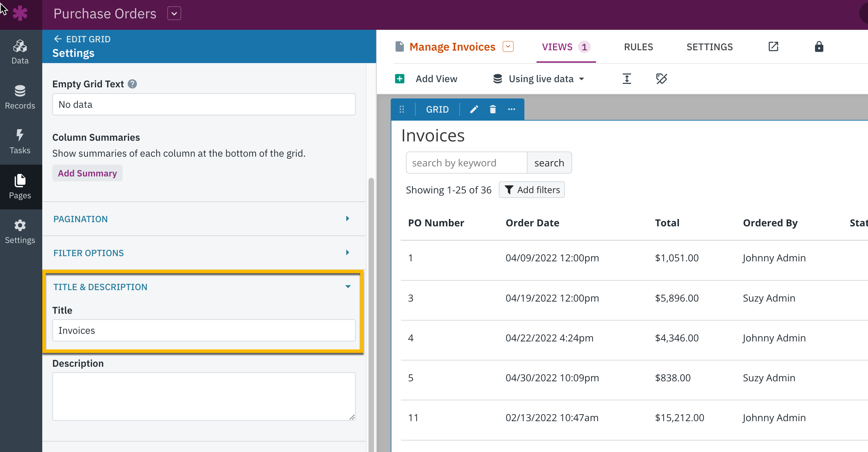Grab the GRID view drag handle
Image resolution: width=868 pixels, height=452 pixels.
click(x=402, y=110)
